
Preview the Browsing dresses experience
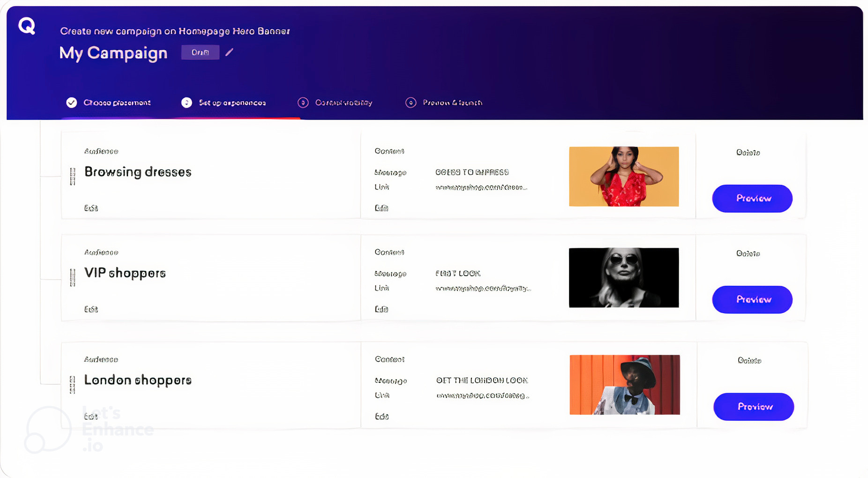[x=752, y=198]
